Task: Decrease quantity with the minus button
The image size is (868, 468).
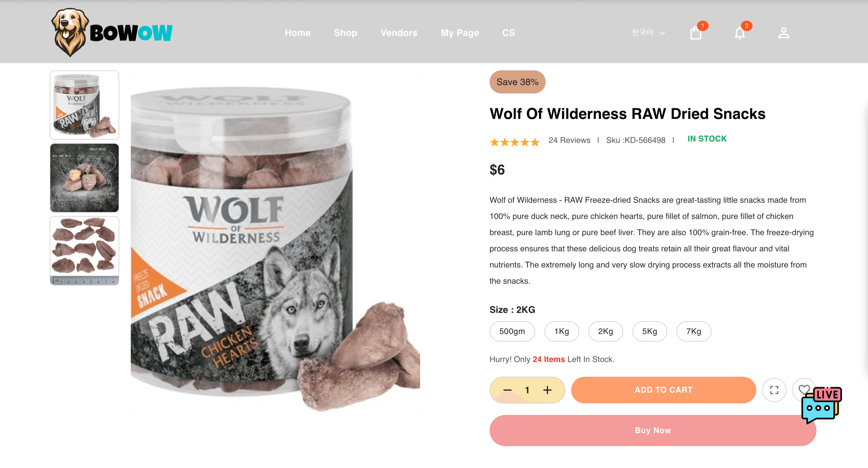Action: pos(507,390)
